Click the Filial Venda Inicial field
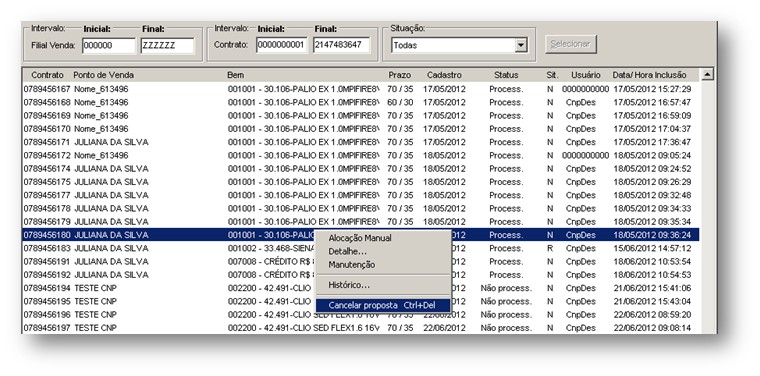 pos(109,46)
